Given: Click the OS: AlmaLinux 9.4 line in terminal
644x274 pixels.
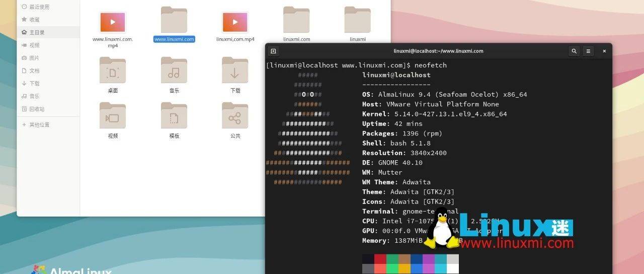Looking at the screenshot, I should (x=445, y=95).
